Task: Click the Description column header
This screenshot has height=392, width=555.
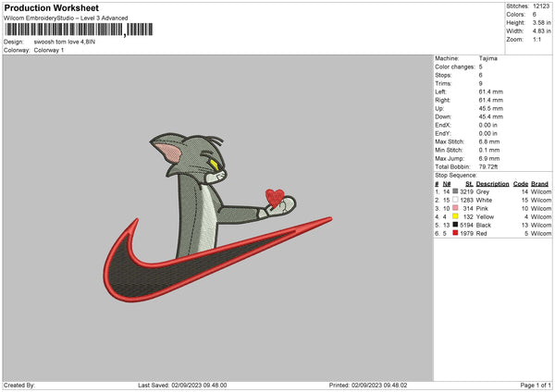Action: [492, 184]
